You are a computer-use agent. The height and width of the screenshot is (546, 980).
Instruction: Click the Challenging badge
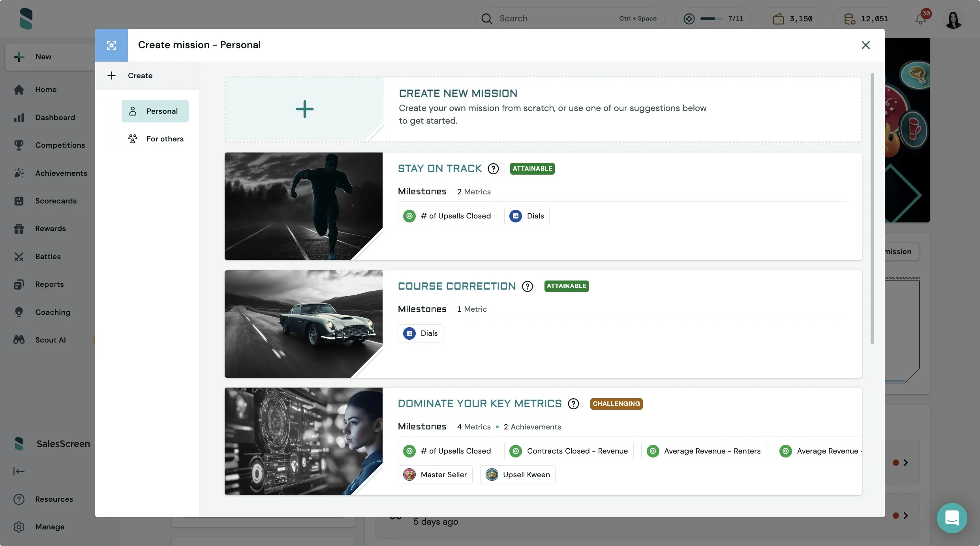pos(616,404)
